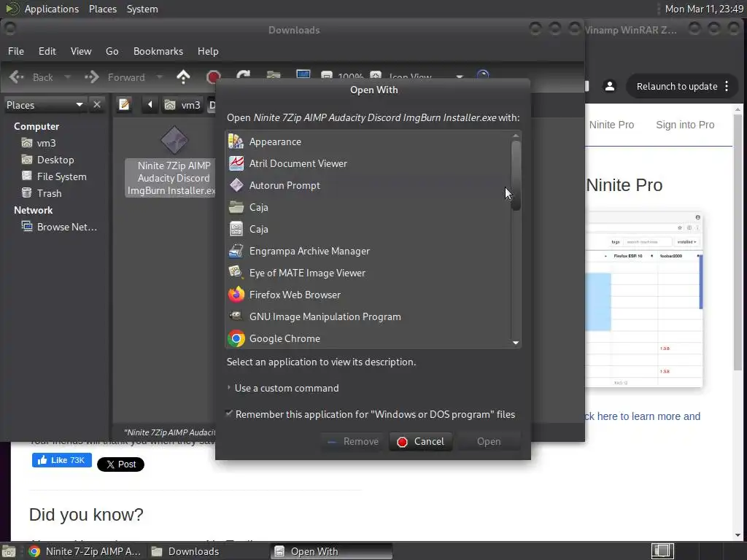Open Forward history dropdown arrow
Screen dimensions: 747x560
[x=159, y=77]
